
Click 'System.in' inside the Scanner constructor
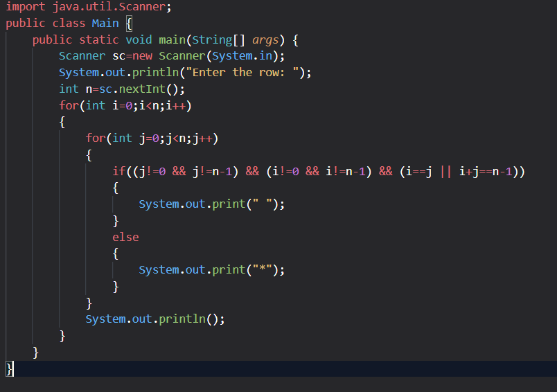coord(242,56)
